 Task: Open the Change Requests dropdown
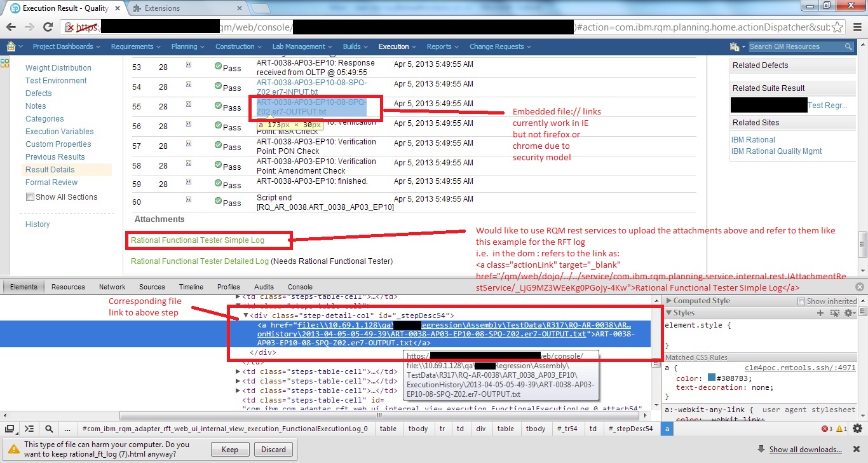click(500, 46)
